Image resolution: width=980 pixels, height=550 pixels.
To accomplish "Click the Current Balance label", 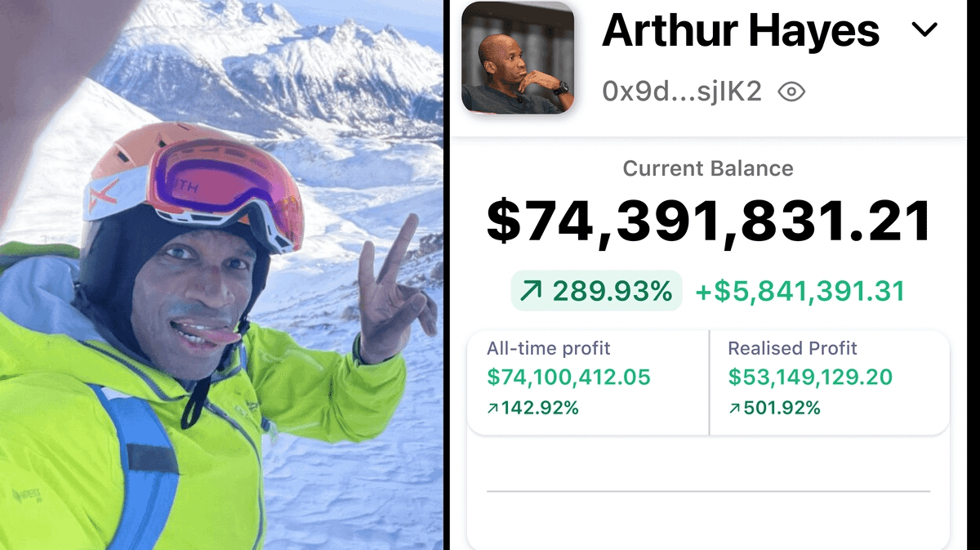I will [x=708, y=168].
